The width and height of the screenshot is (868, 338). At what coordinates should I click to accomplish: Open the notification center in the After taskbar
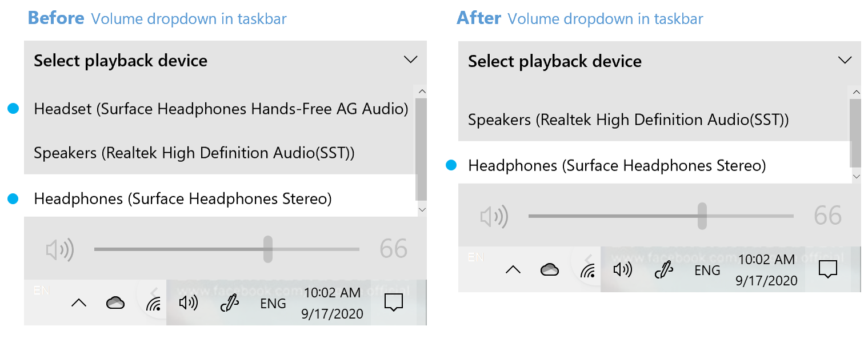coord(828,269)
